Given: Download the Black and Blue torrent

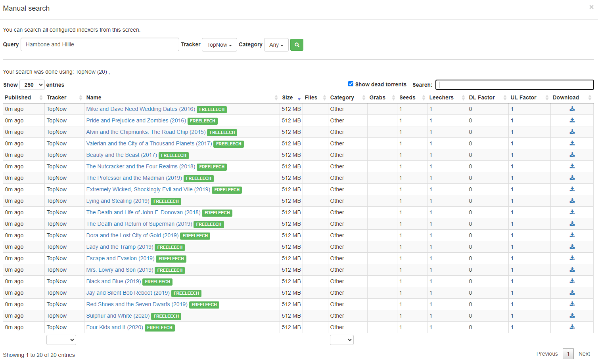Looking at the screenshot, I should 572,281.
